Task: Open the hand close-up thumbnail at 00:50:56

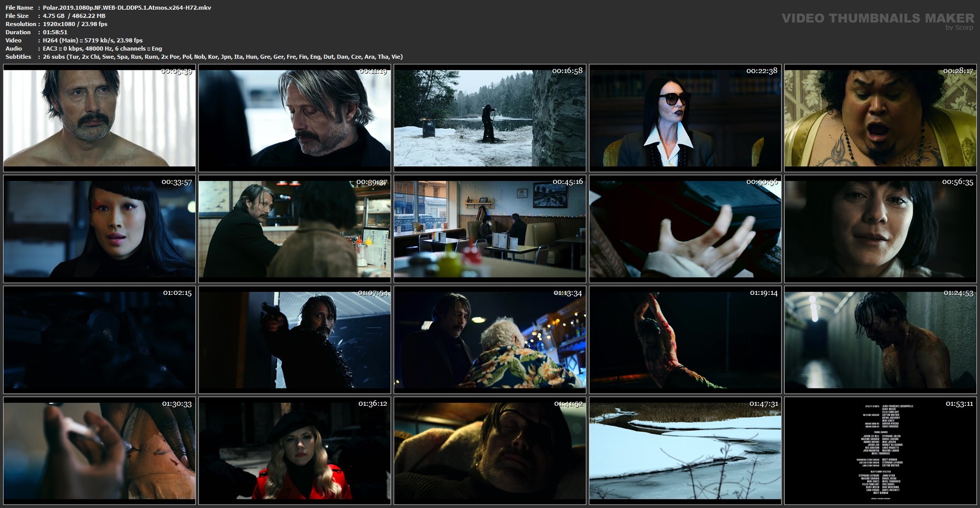Action: pos(685,229)
